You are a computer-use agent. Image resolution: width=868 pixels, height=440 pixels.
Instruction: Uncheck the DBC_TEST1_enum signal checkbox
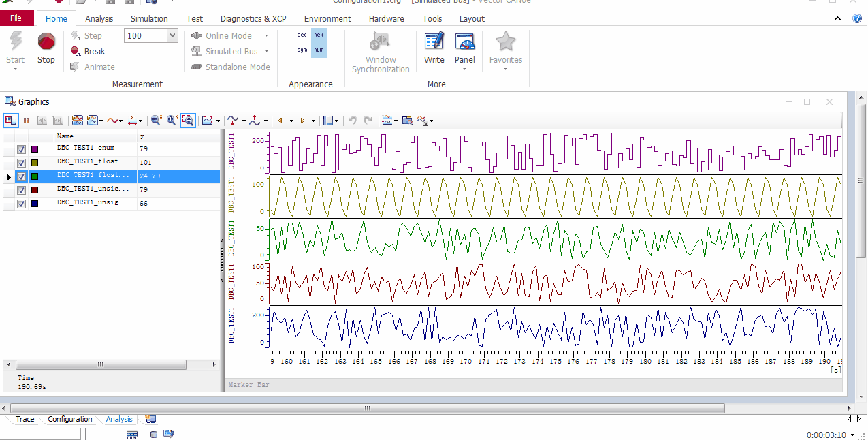[21, 149]
